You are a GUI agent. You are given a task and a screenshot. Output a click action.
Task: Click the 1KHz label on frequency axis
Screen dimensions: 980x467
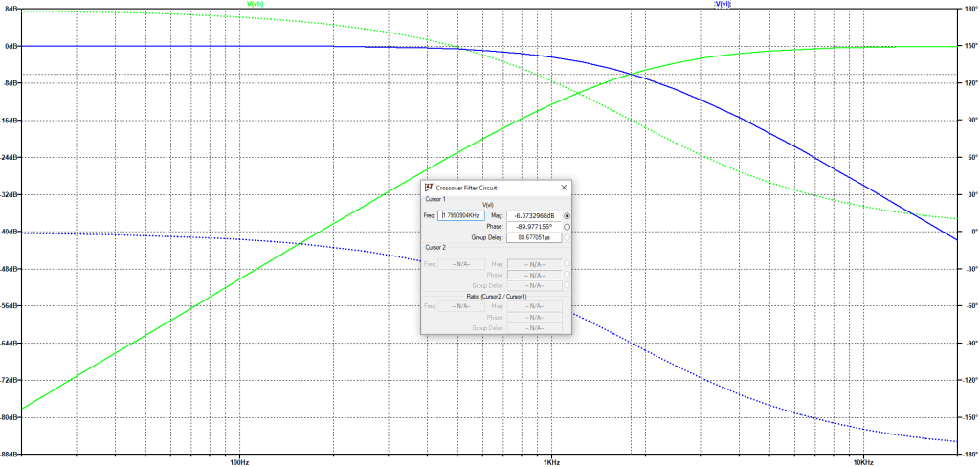coord(550,461)
